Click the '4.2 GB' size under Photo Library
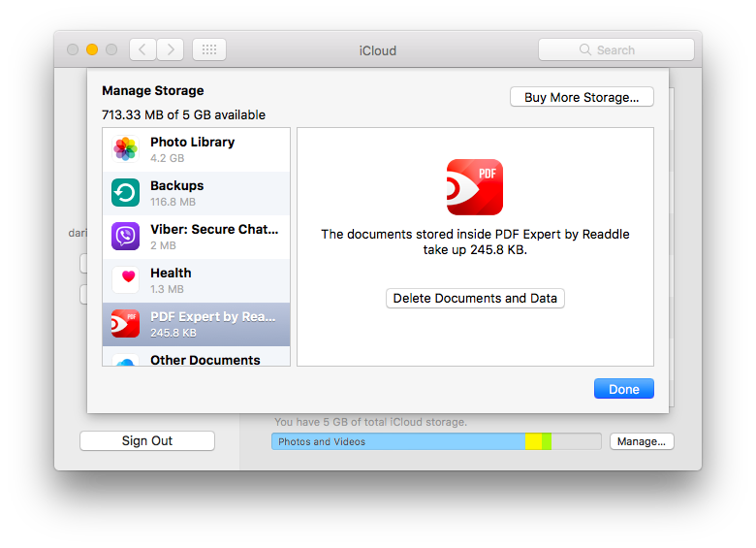This screenshot has width=756, height=548. (168, 158)
